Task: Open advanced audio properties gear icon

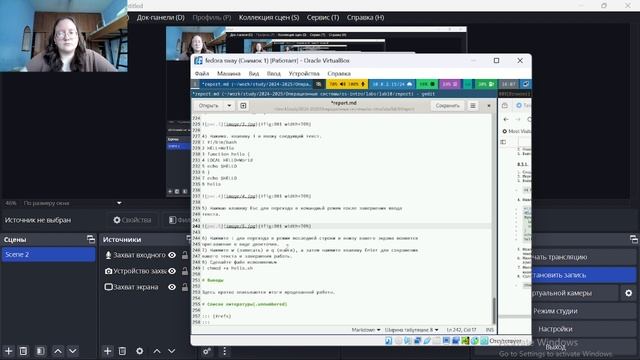Action: [x=207, y=351]
